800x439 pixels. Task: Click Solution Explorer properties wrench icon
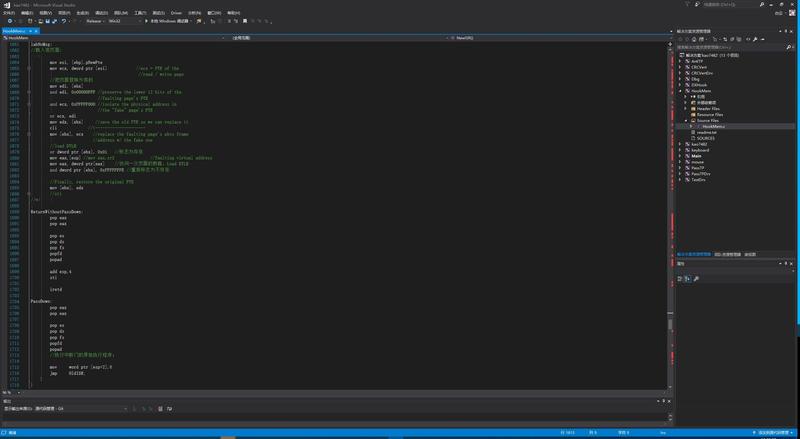[755, 39]
